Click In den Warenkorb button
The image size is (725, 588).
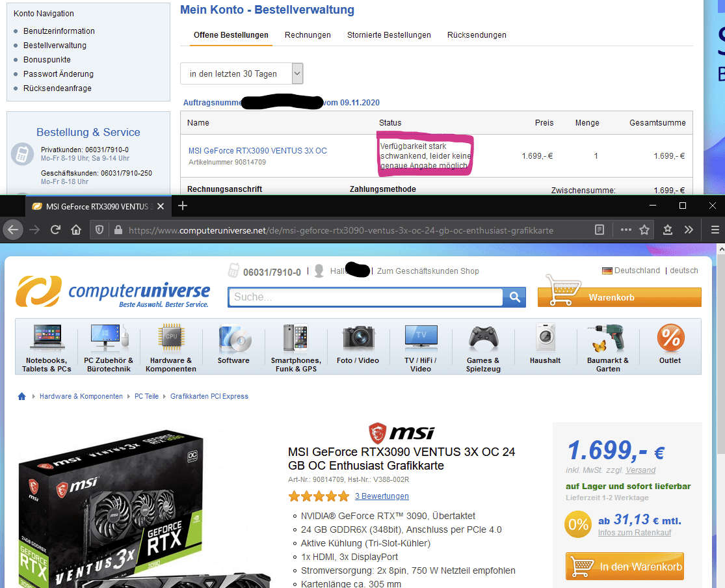click(625, 567)
